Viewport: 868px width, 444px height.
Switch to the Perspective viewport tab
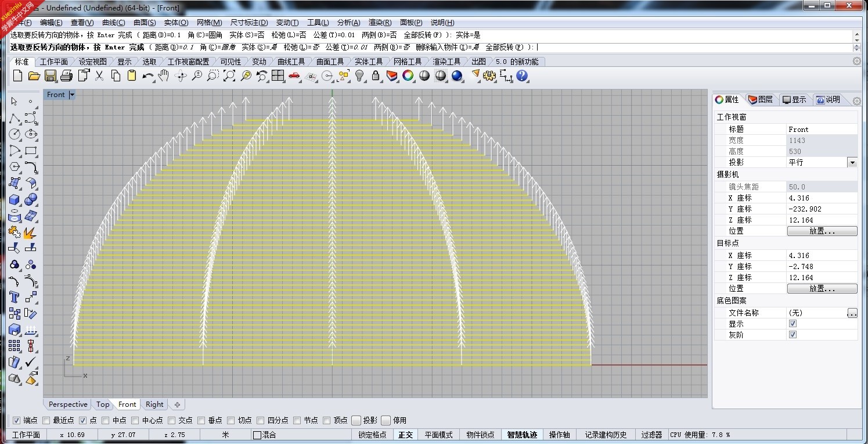coord(68,404)
